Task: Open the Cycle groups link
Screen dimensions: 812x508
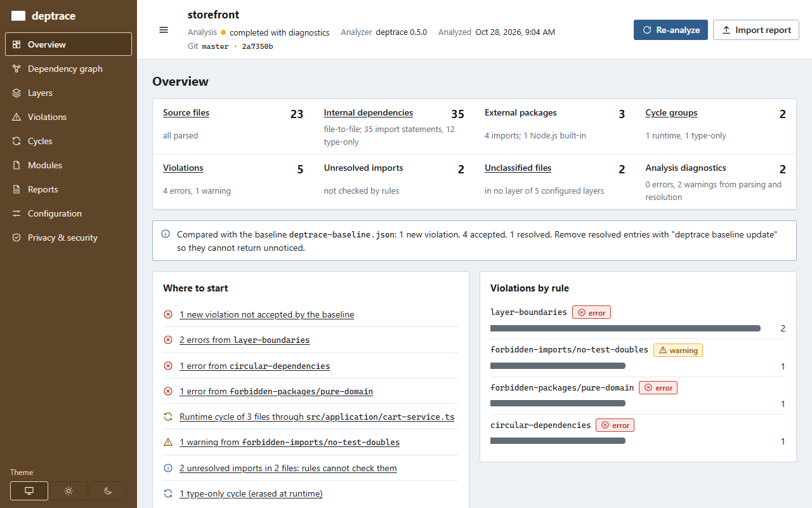Action: [x=671, y=112]
